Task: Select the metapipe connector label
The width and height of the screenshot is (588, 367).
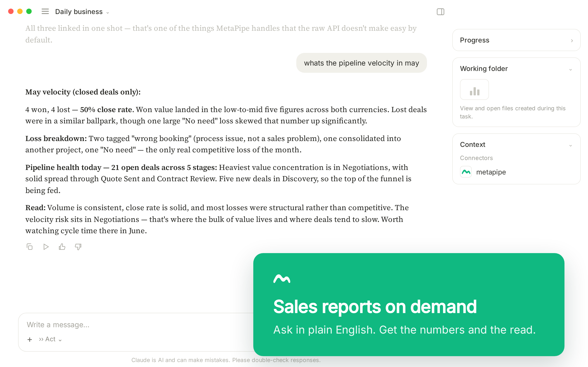Action: tap(491, 172)
